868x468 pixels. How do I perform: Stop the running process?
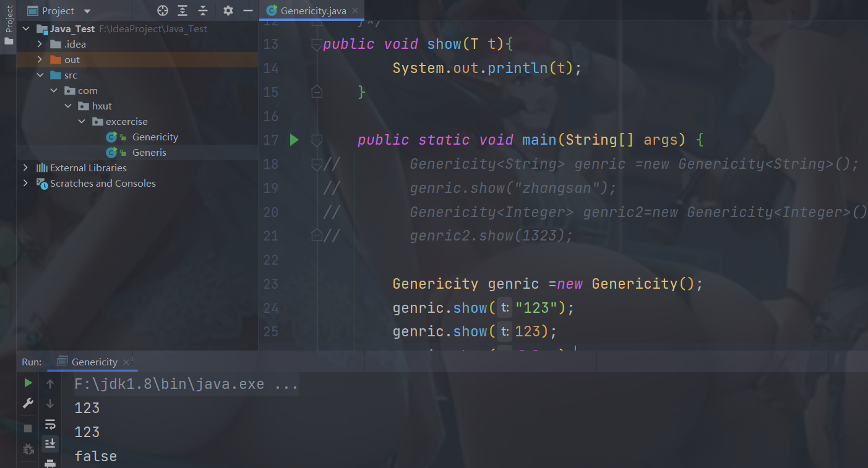(28, 428)
